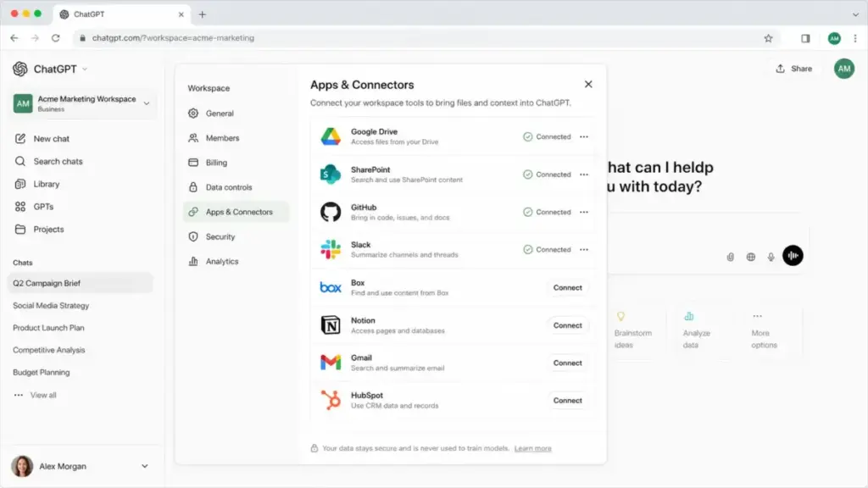The image size is (868, 488).
Task: Choose the Brainstorm ideas suggestion
Action: (x=632, y=331)
